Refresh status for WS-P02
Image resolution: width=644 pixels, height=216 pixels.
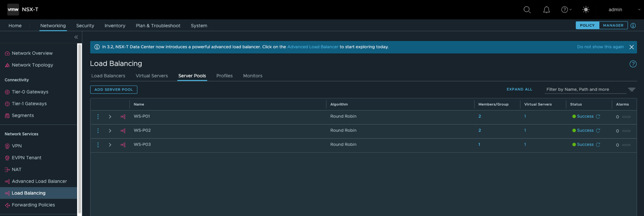[598, 130]
